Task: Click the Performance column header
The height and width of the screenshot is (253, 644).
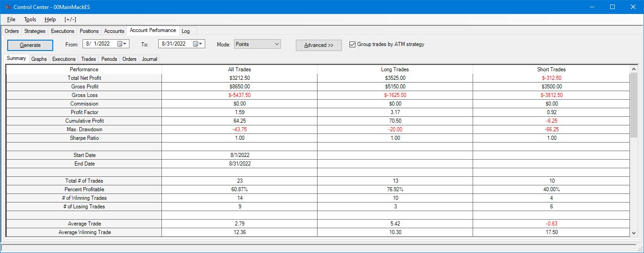Action: pos(84,69)
